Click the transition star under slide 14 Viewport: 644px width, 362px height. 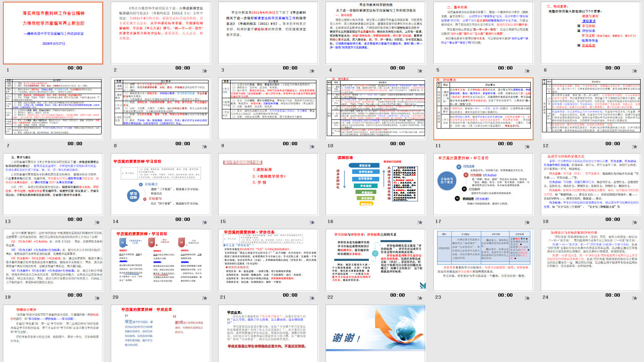(205, 223)
